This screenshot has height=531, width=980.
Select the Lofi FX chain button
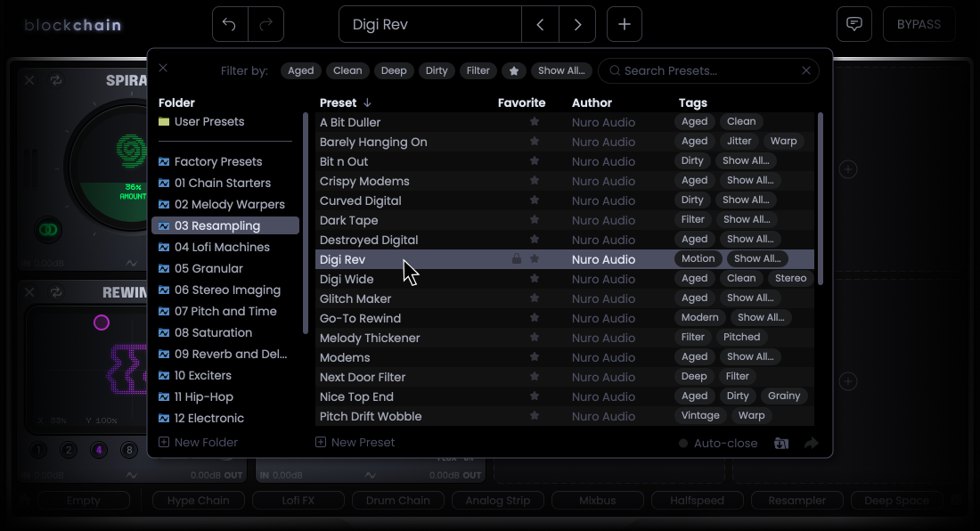pos(298,501)
